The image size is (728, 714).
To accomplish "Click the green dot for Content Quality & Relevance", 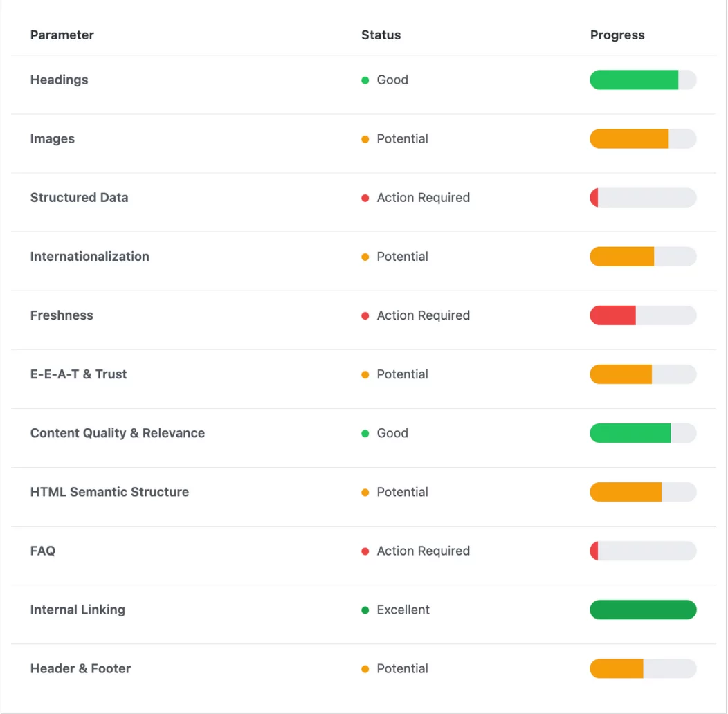I will (x=365, y=434).
